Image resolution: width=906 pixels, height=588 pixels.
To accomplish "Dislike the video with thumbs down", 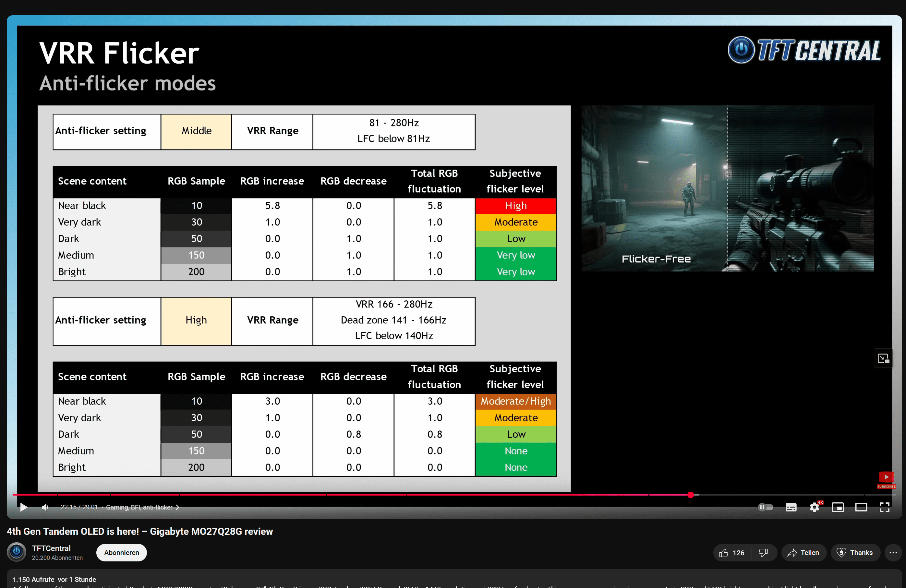I will [x=763, y=553].
